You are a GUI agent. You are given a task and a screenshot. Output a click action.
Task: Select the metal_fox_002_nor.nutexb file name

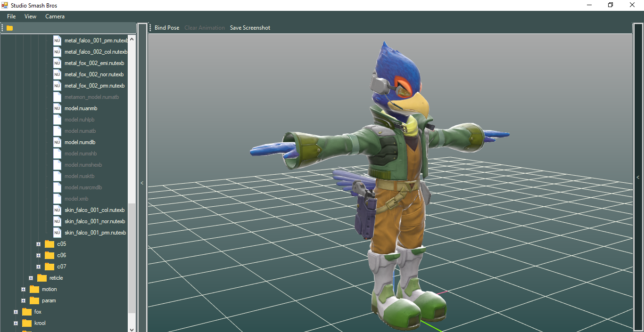pos(94,74)
